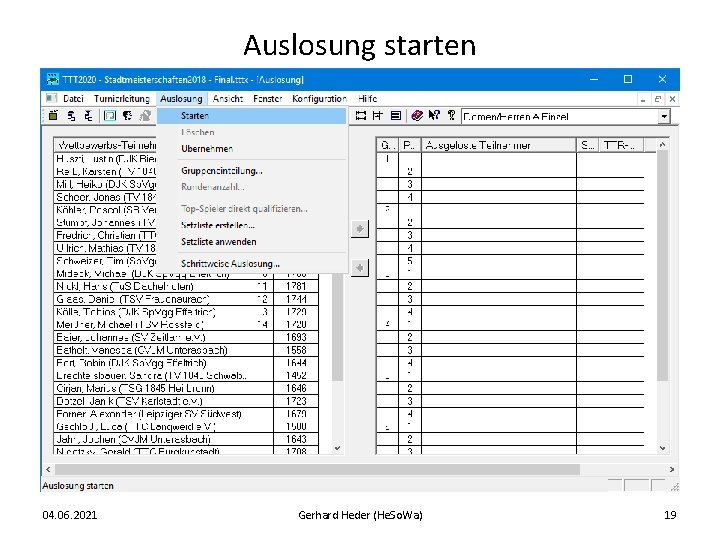Image resolution: width=720 pixels, height=540 pixels.
Task: Click the first toolbar icon right of the dropdown menu
Action: click(x=361, y=116)
